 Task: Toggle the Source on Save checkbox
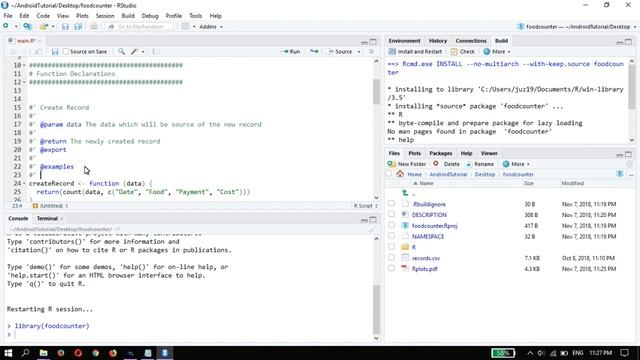click(66, 51)
